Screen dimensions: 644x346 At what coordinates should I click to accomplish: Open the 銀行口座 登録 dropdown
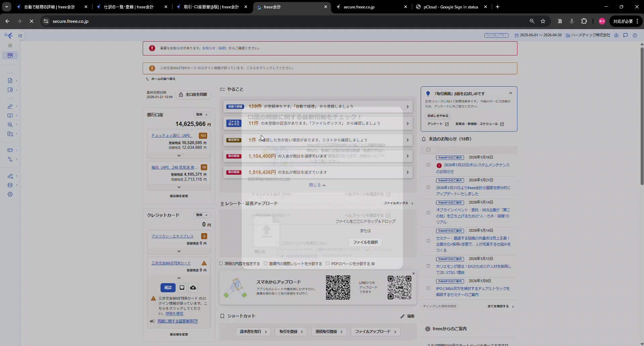pos(202,115)
